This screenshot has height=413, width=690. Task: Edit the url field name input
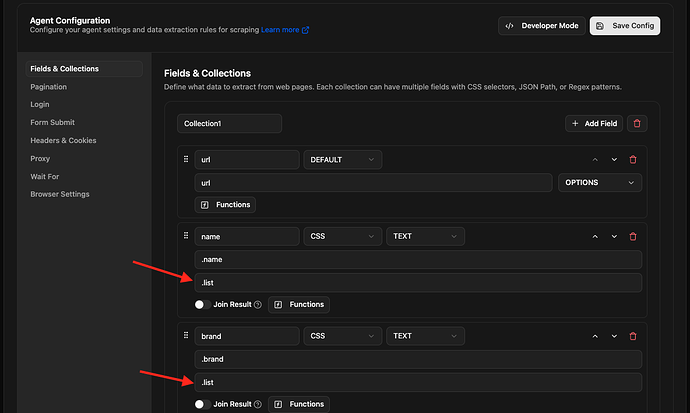[x=247, y=160]
